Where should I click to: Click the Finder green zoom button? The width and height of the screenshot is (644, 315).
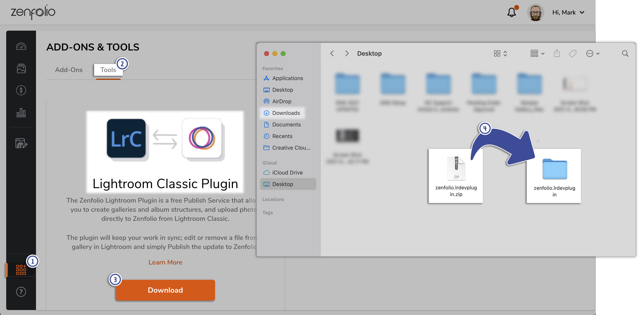(283, 53)
